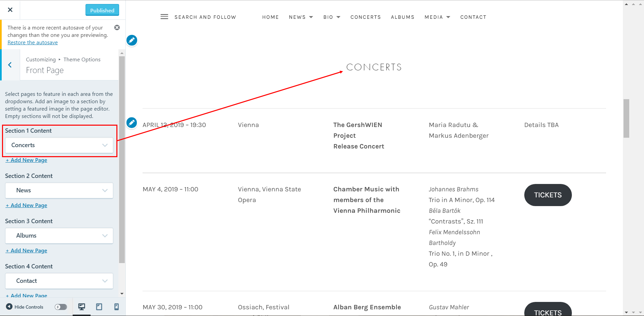Click the Restore the autosave link
The height and width of the screenshot is (316, 644).
33,42
